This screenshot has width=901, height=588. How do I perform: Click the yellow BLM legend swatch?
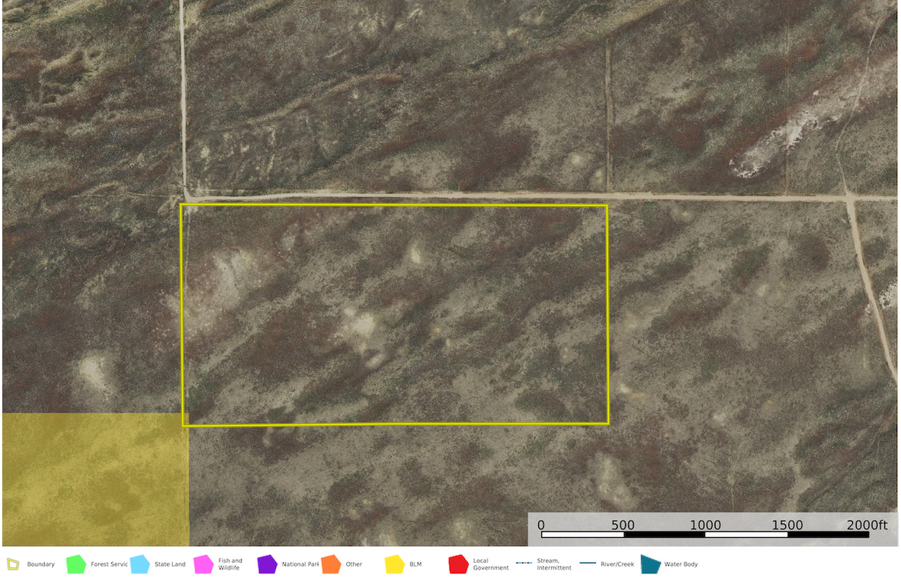coord(394,564)
